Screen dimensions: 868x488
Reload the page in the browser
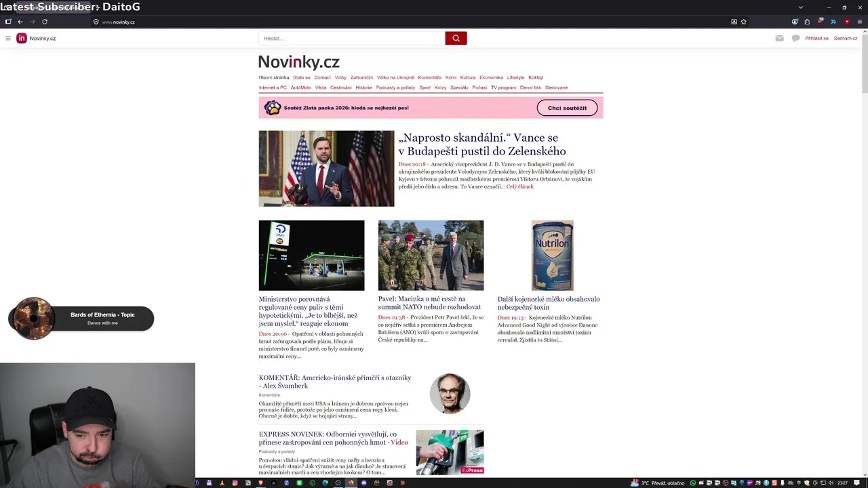(x=45, y=22)
